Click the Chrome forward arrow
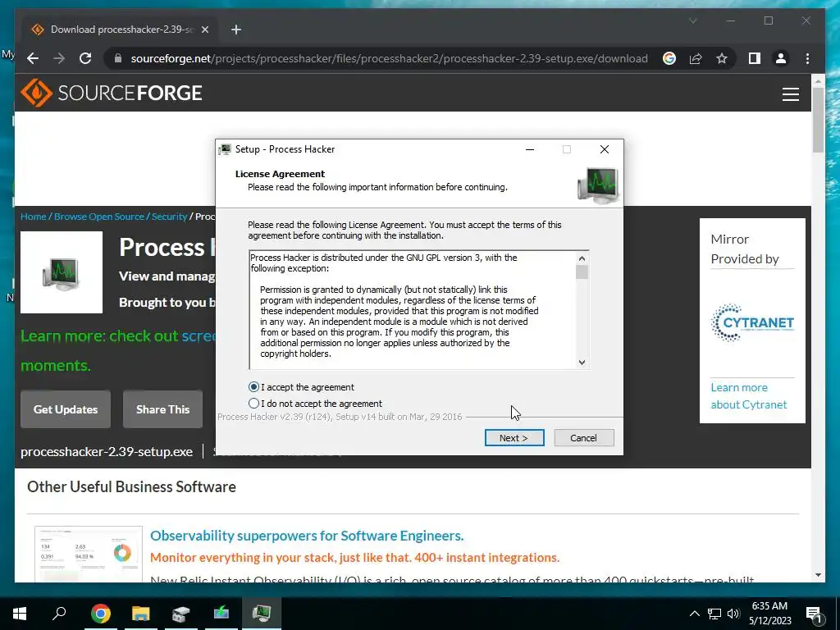The height and width of the screenshot is (630, 840). point(59,58)
